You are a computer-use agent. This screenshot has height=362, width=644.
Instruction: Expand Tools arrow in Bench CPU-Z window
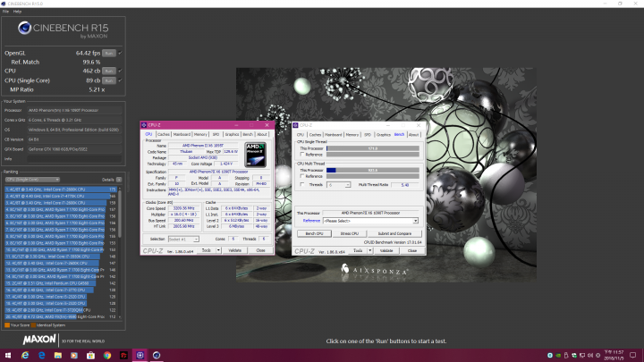(x=369, y=250)
